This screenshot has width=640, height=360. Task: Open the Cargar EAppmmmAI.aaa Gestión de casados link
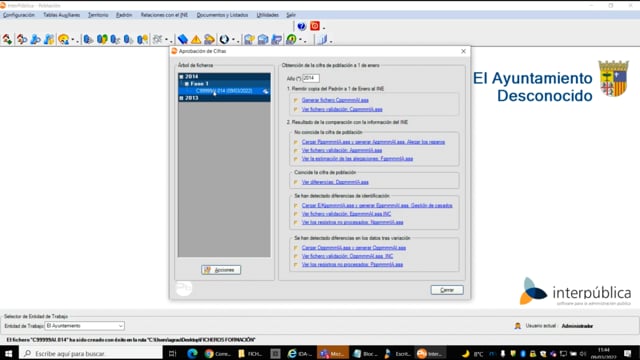pos(377,206)
